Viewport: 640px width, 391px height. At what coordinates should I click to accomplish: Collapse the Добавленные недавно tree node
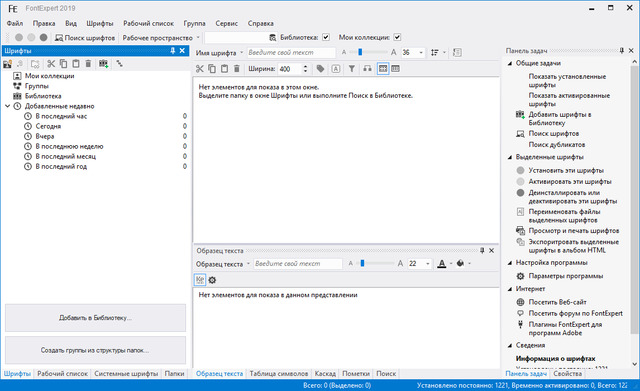point(7,106)
